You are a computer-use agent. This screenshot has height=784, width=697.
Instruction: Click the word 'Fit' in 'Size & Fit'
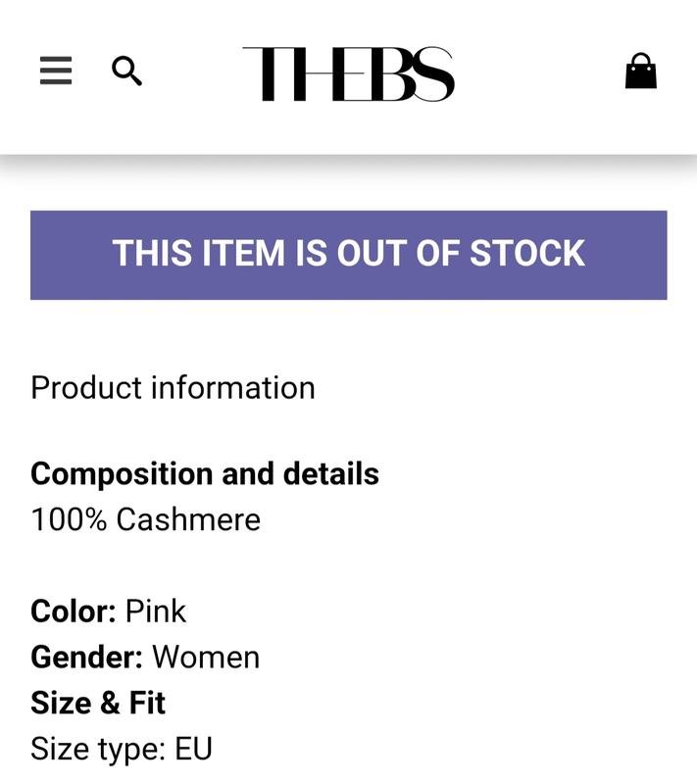pos(146,703)
